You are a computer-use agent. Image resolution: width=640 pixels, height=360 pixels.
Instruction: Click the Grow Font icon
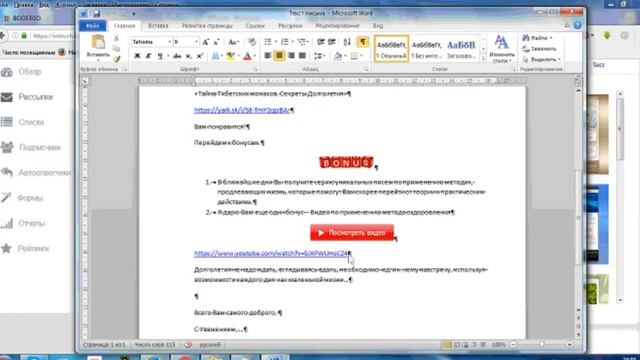(x=206, y=42)
